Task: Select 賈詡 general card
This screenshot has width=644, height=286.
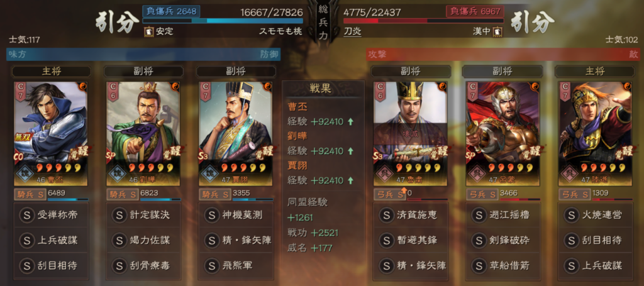Action: pyautogui.click(x=236, y=133)
